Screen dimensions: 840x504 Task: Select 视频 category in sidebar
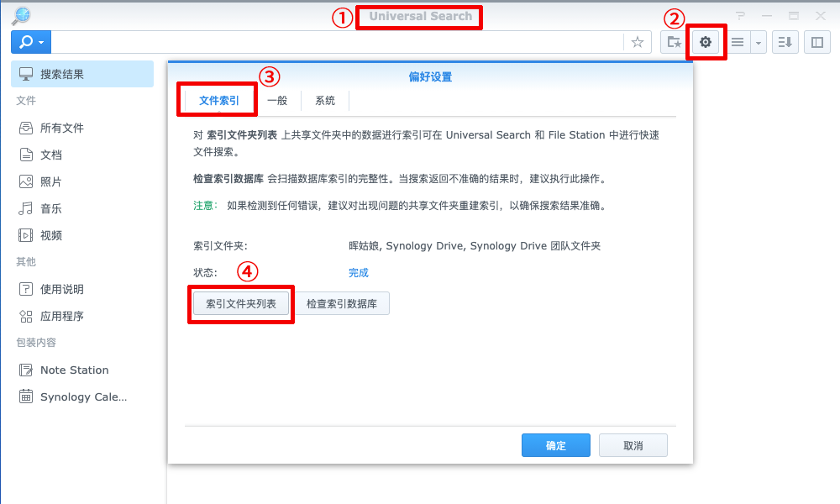point(82,235)
